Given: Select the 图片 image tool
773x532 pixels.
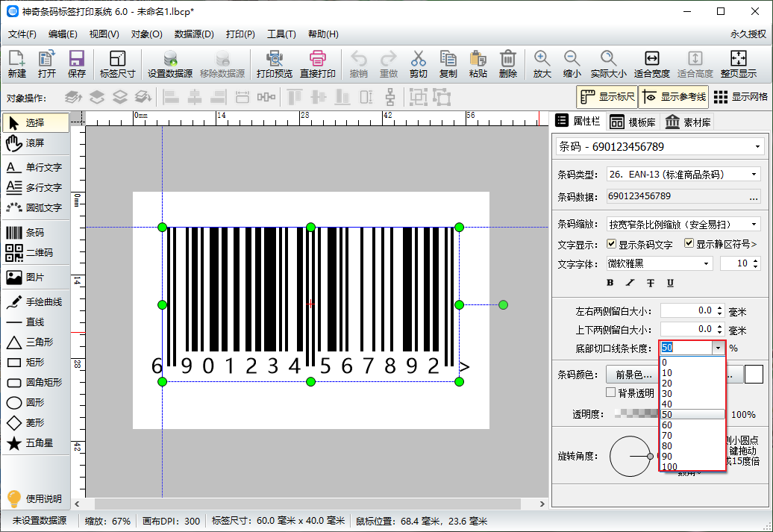Looking at the screenshot, I should tap(36, 277).
